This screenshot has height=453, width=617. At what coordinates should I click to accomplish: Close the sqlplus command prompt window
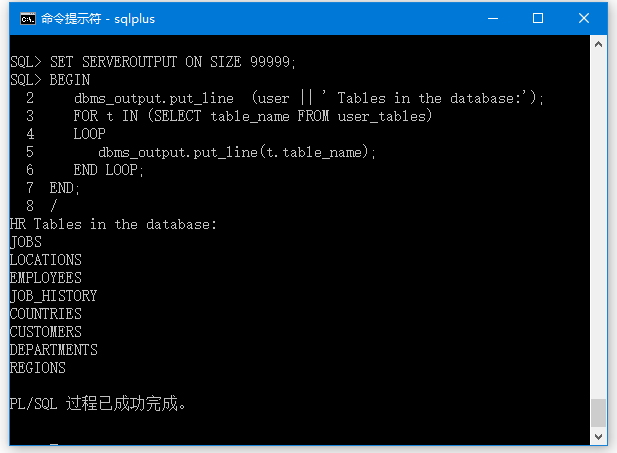584,18
